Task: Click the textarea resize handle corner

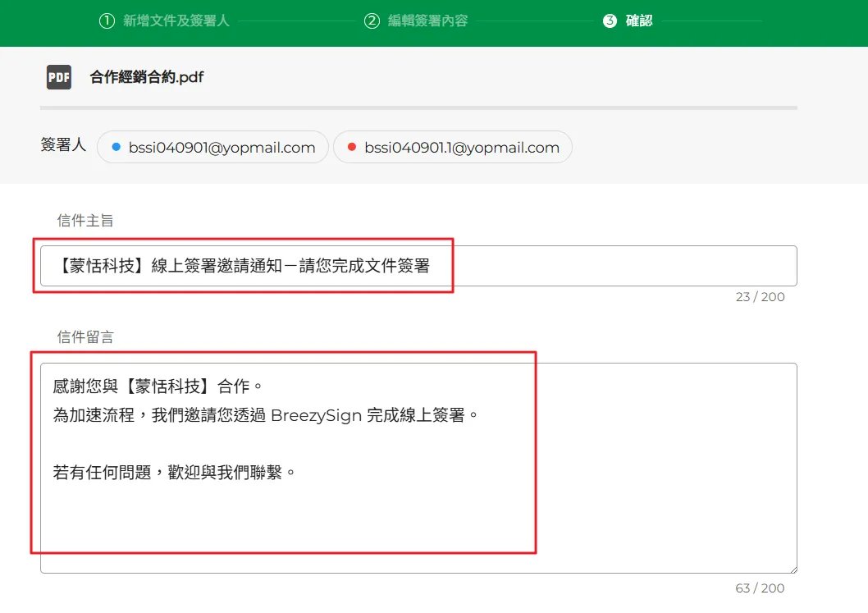Action: pos(793,569)
